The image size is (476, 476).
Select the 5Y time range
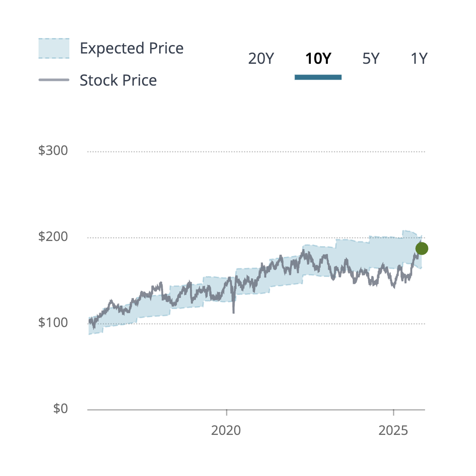pos(371,58)
